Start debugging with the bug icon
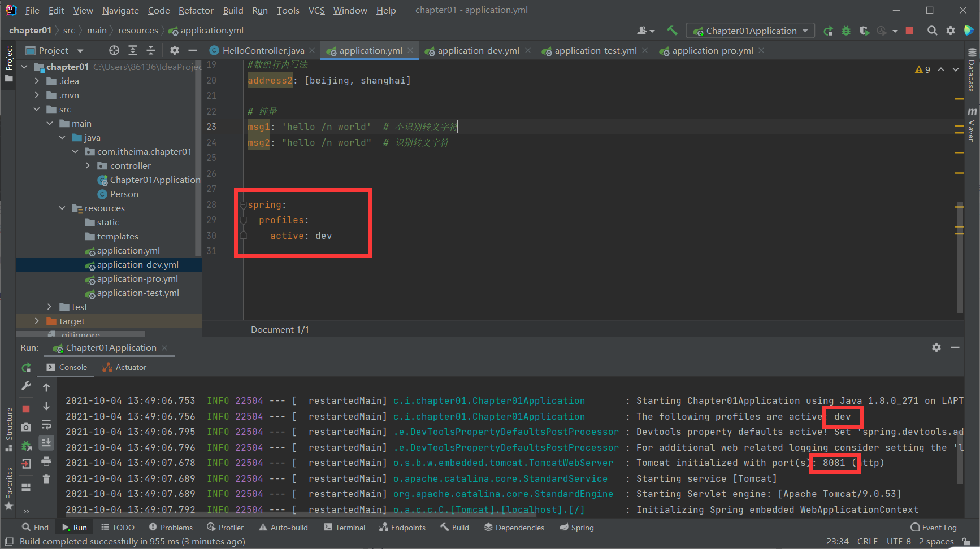 click(x=846, y=30)
